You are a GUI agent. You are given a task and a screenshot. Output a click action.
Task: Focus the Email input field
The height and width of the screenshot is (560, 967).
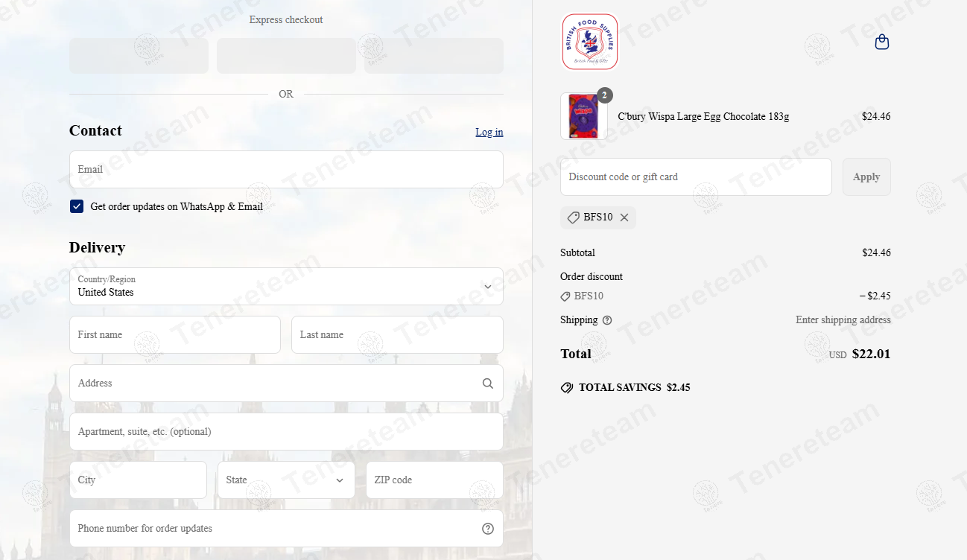pyautogui.click(x=286, y=170)
